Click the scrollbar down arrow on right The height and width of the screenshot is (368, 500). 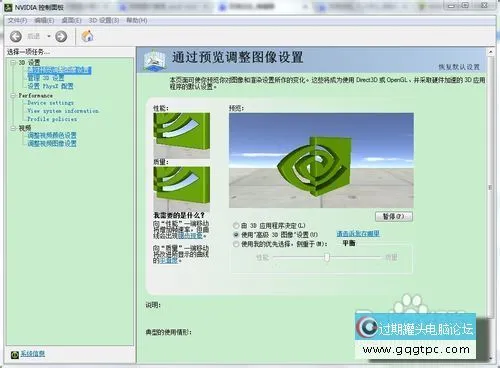pyautogui.click(x=490, y=358)
